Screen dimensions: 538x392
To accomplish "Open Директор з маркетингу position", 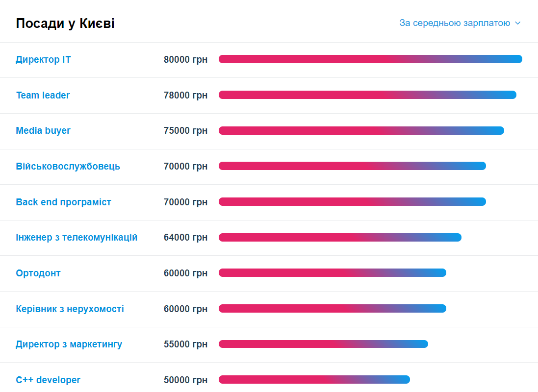I will (69, 344).
